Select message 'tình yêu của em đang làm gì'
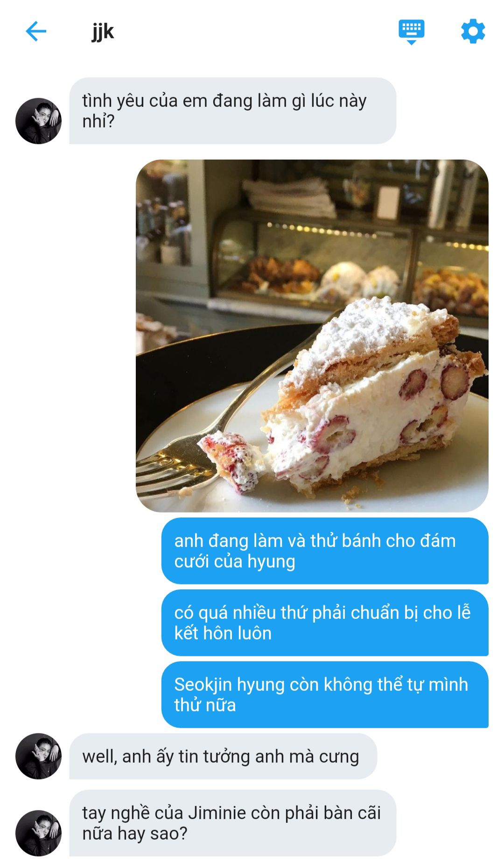The height and width of the screenshot is (863, 504). pyautogui.click(x=232, y=111)
